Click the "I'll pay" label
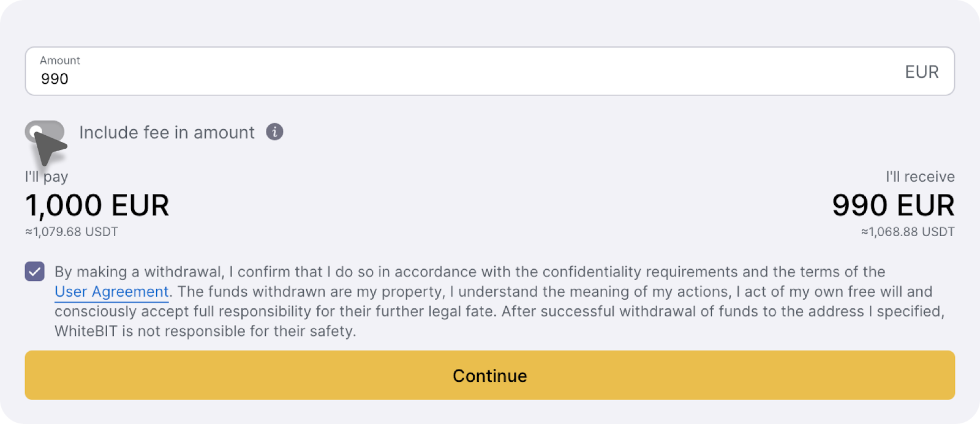Screen dimensions: 980x424 coord(47,177)
